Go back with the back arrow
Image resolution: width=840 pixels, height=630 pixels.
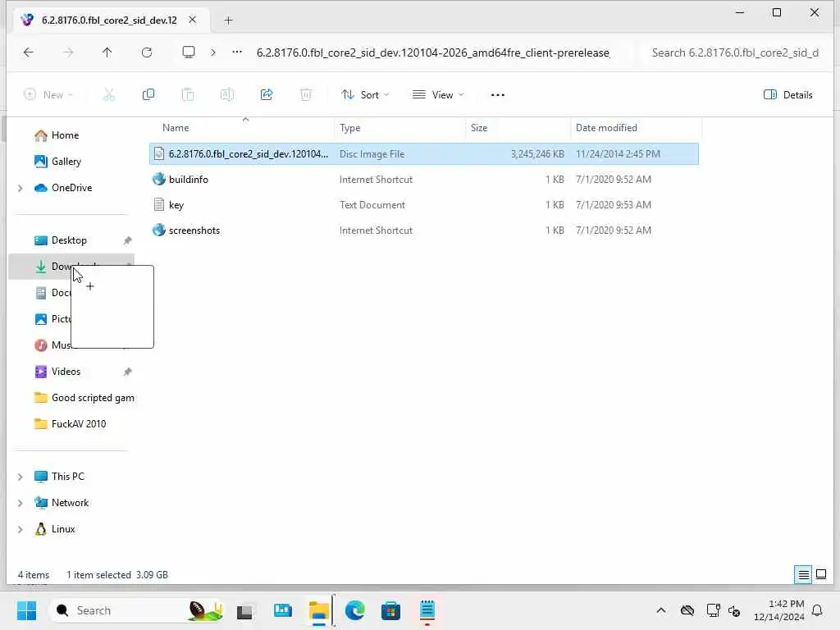29,52
